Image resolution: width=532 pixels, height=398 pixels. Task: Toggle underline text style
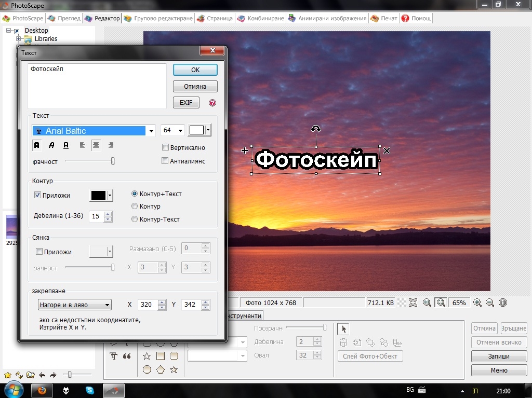point(66,145)
